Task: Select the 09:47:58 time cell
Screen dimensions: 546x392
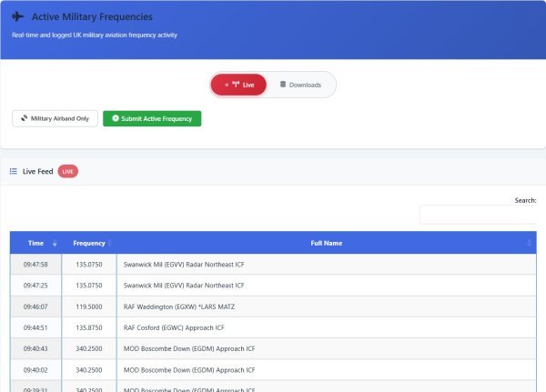Action: (x=35, y=265)
